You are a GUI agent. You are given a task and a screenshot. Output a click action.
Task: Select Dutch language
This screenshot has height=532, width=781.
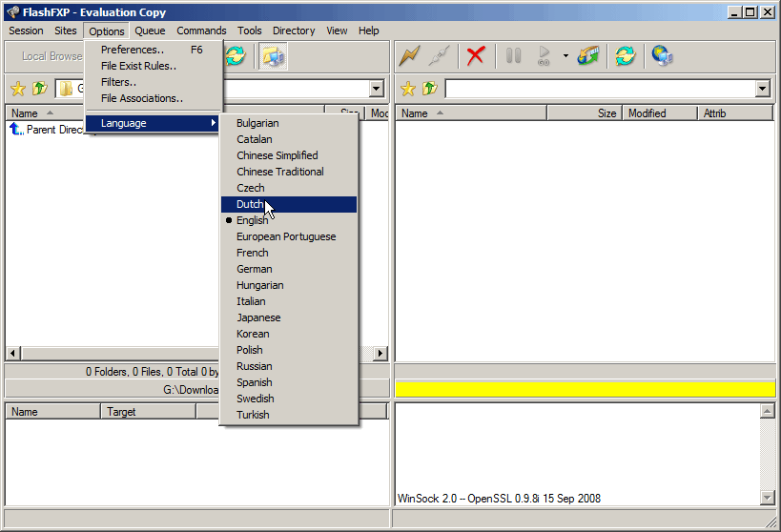pos(289,204)
